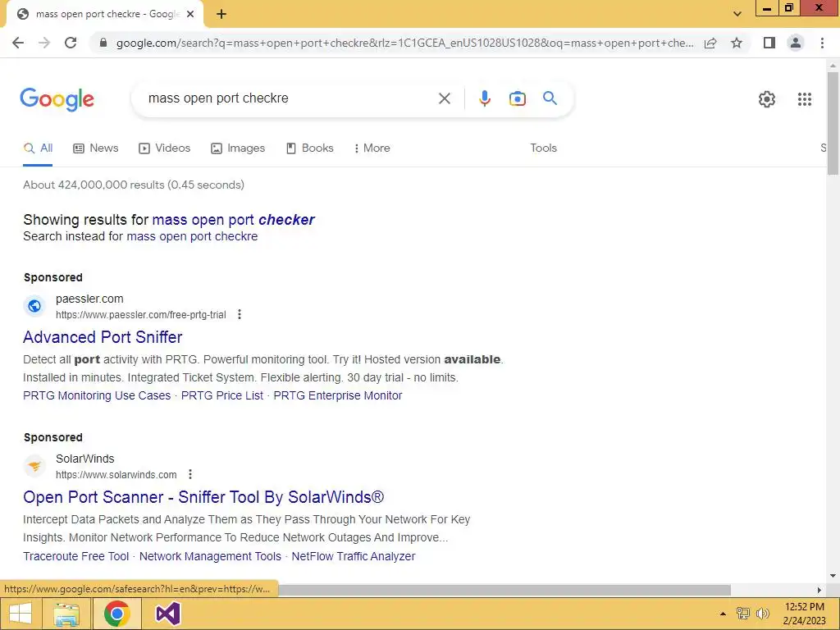The image size is (840, 630).
Task: Open the Windows Start menu
Action: click(20, 614)
